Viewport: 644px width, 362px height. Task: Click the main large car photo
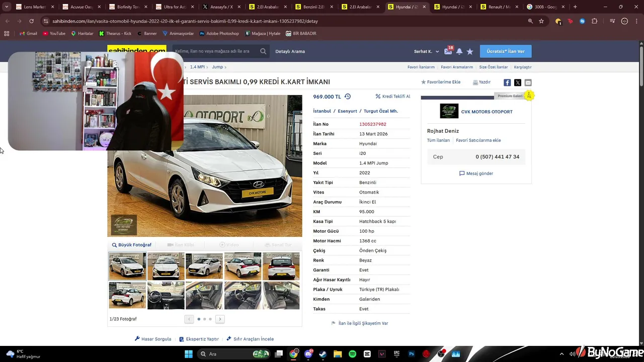point(205,166)
